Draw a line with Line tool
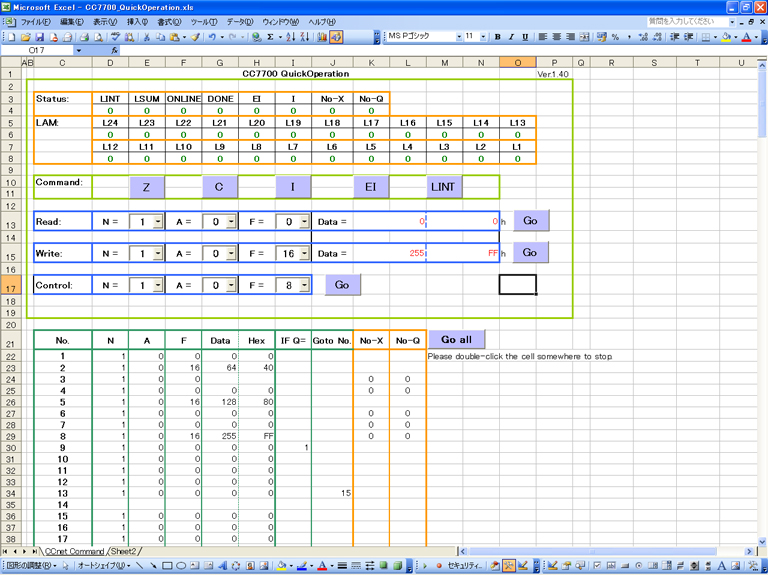 tap(140, 566)
